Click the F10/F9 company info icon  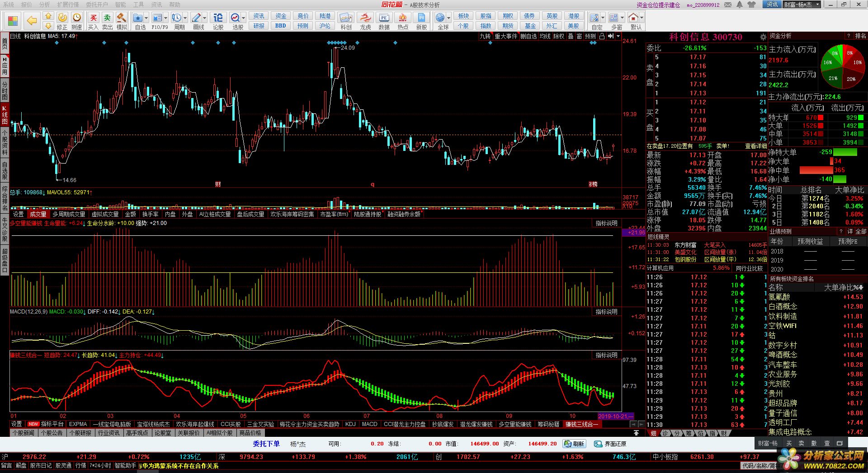pos(157,18)
